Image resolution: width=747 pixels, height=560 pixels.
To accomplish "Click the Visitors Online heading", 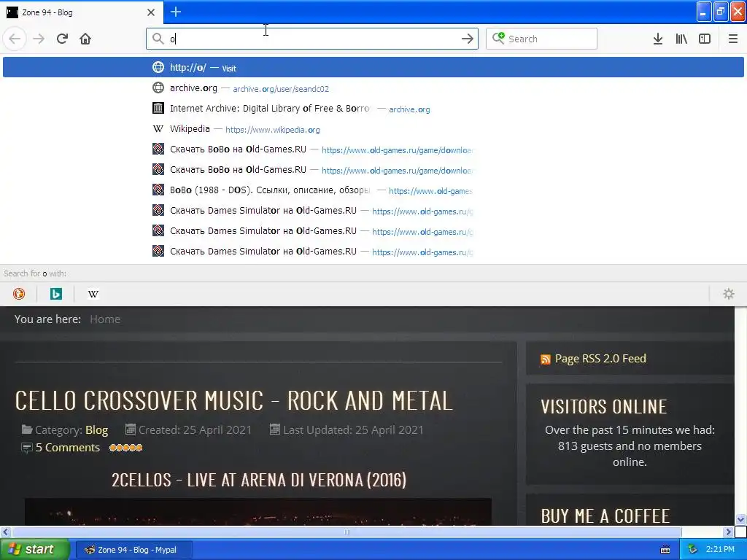I will click(x=603, y=407).
